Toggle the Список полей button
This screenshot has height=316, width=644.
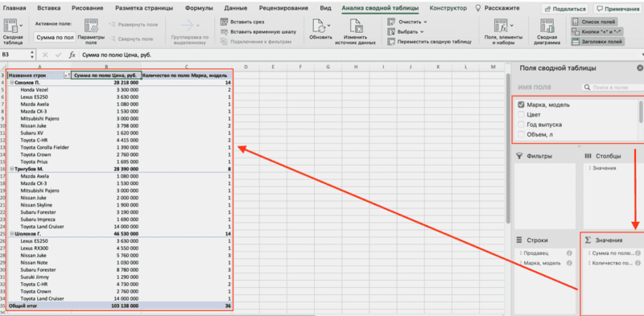coord(593,23)
